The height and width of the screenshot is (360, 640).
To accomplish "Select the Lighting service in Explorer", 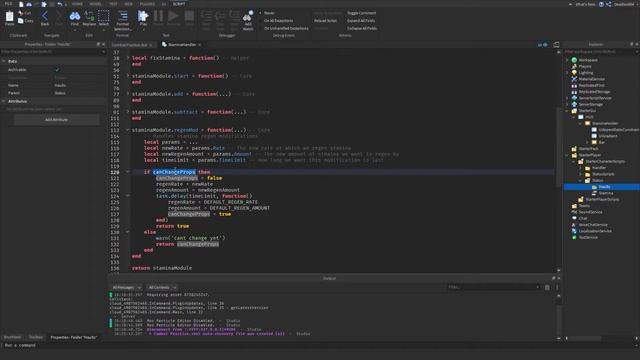I will [585, 73].
